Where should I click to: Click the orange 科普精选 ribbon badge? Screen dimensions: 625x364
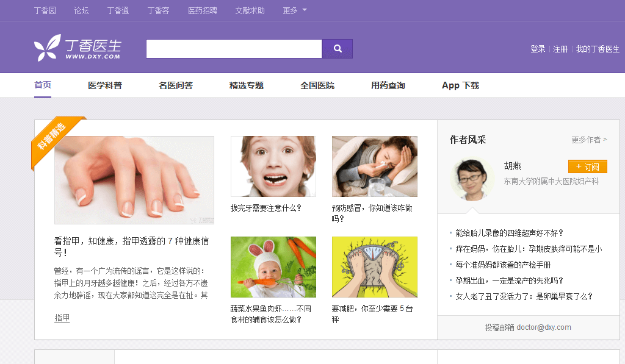[56, 138]
